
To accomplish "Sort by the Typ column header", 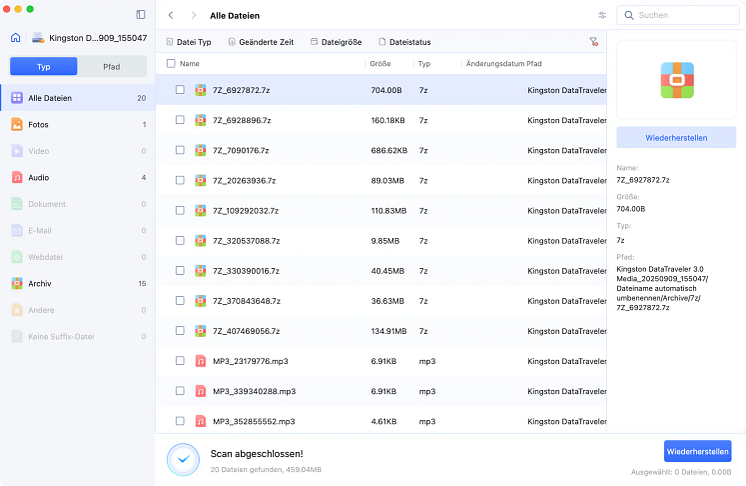I will pyautogui.click(x=424, y=63).
